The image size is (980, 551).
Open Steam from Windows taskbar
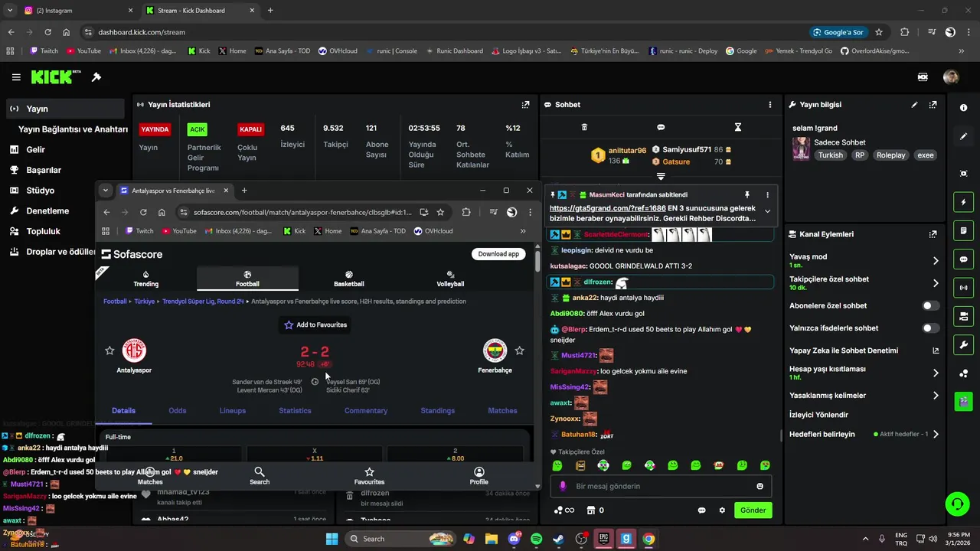(x=558, y=539)
